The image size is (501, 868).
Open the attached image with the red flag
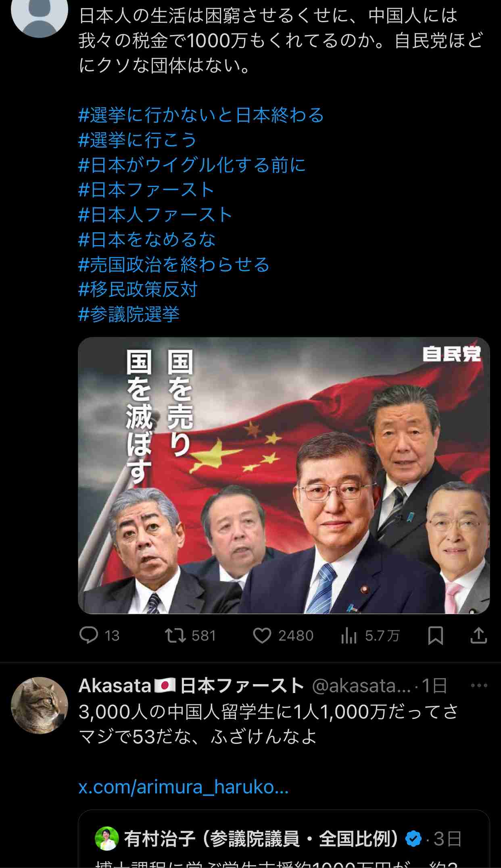[x=284, y=475]
